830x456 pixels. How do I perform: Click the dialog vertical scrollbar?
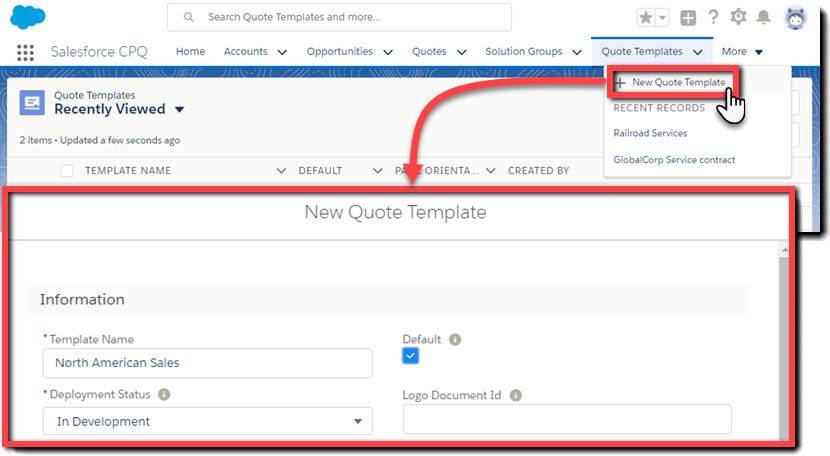pos(784,347)
